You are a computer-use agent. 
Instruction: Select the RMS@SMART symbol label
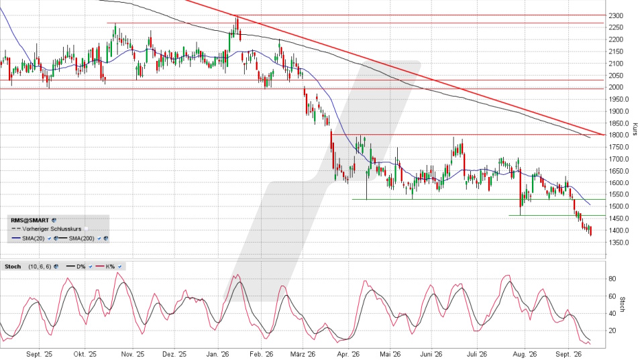(30, 221)
